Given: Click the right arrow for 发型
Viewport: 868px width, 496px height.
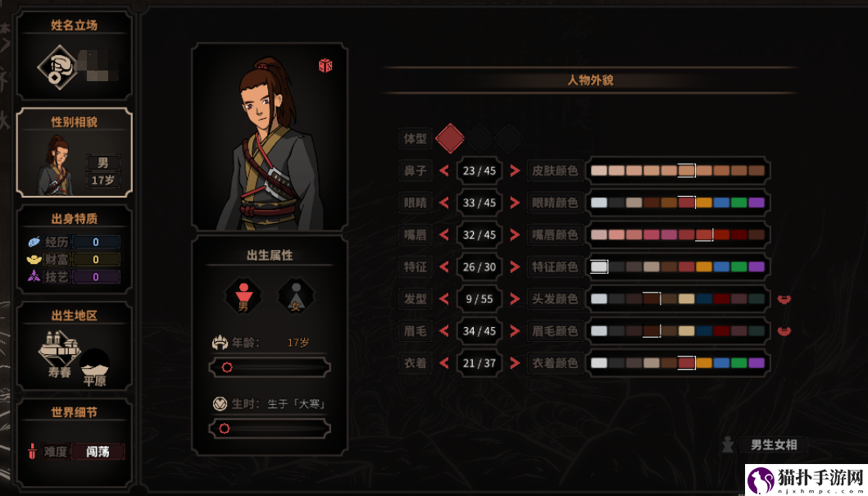Looking at the screenshot, I should click(515, 299).
